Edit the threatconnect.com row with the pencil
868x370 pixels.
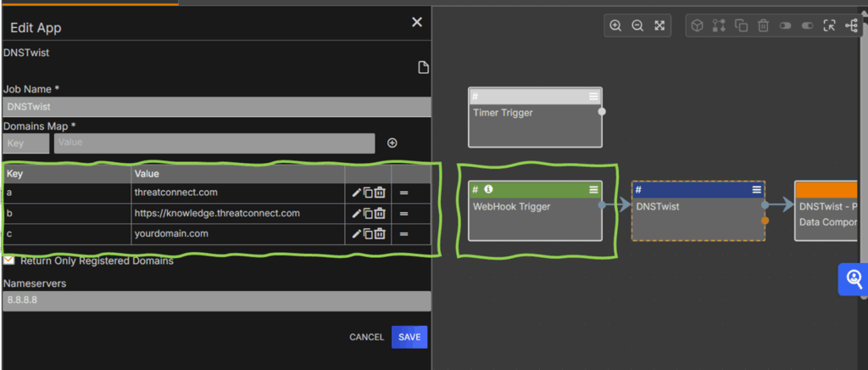[x=357, y=193]
